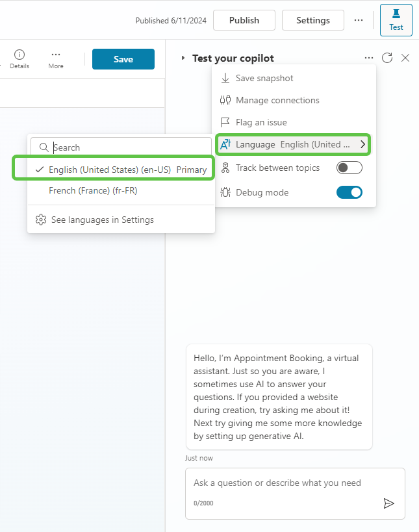Choose Save snapshot menu option
The image size is (419, 532).
click(x=264, y=78)
